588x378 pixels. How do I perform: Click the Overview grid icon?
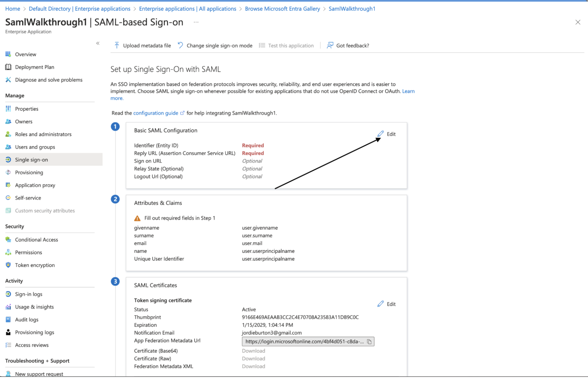(x=8, y=54)
